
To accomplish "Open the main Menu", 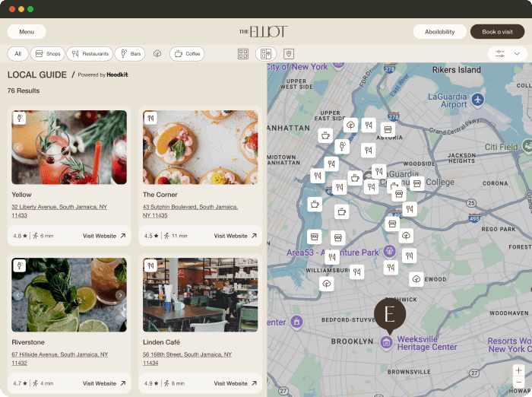I will tap(27, 32).
